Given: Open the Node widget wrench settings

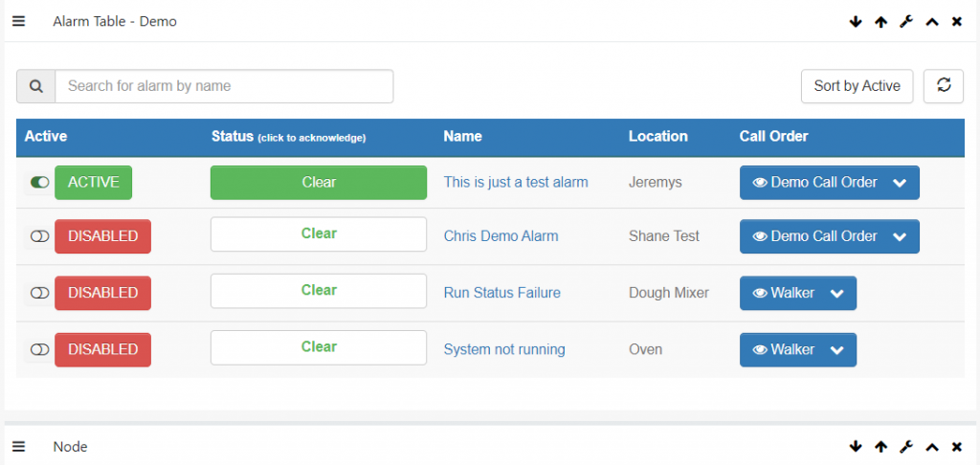Looking at the screenshot, I should (906, 446).
